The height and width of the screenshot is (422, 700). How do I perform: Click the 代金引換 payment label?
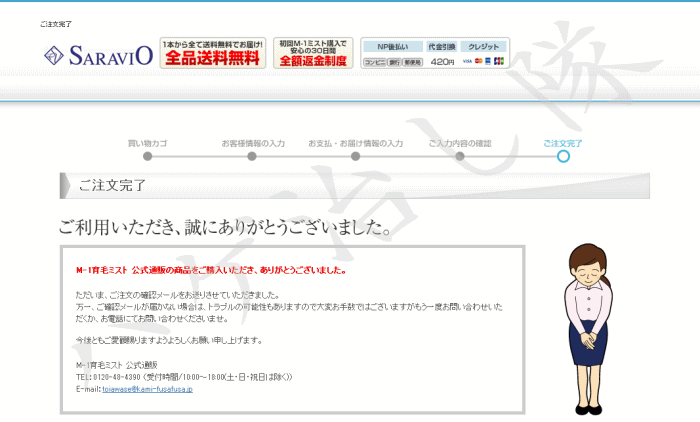click(x=442, y=46)
